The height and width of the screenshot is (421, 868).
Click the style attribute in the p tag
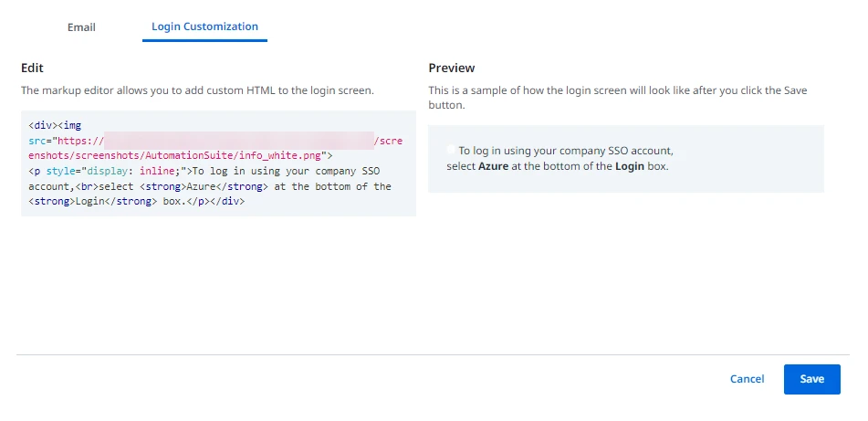point(60,171)
